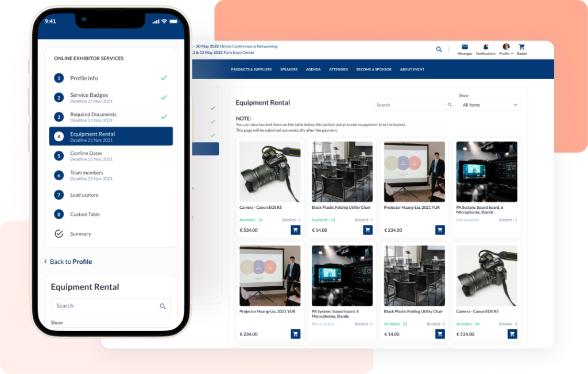This screenshot has width=588, height=374.
Task: Click the 'Paris Expo Center' header text
Action: [x=239, y=52]
